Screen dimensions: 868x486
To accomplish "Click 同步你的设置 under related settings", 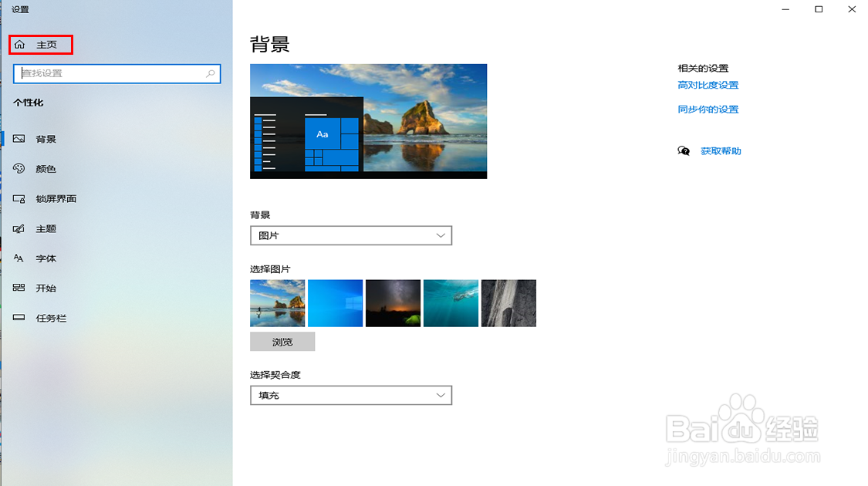I will coord(708,110).
